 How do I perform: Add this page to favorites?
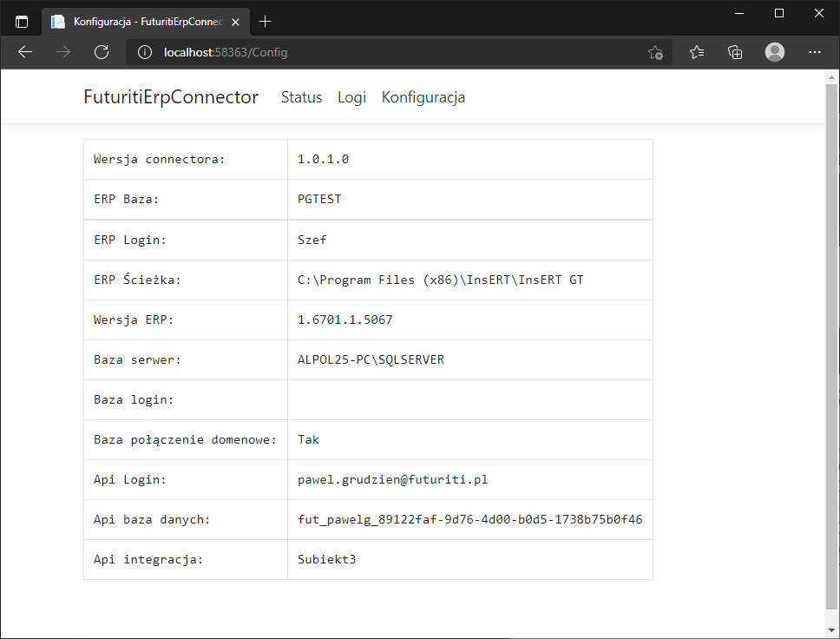(655, 52)
